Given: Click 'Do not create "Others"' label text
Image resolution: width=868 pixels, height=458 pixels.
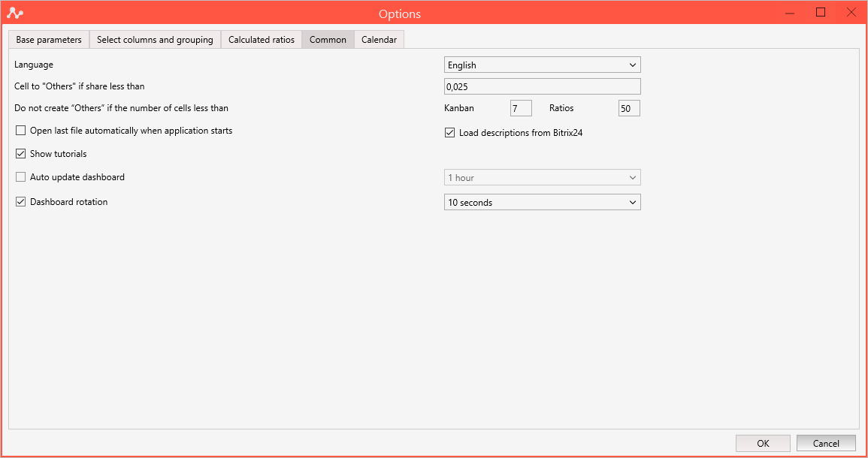Looking at the screenshot, I should tap(121, 108).
